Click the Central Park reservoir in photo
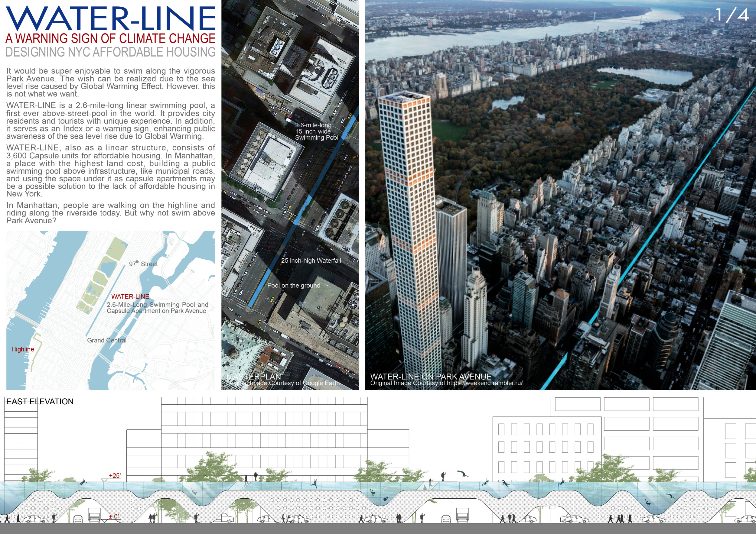The width and height of the screenshot is (756, 534). point(645,76)
